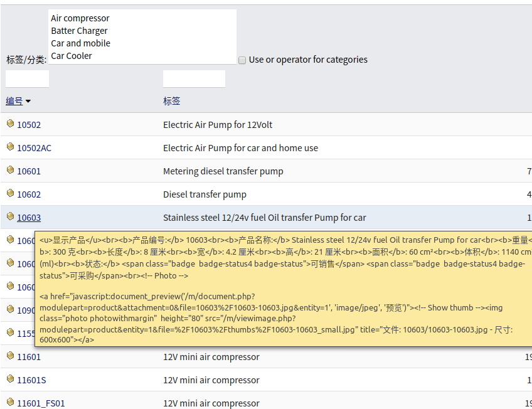Sort by 编号 column header

(14, 101)
